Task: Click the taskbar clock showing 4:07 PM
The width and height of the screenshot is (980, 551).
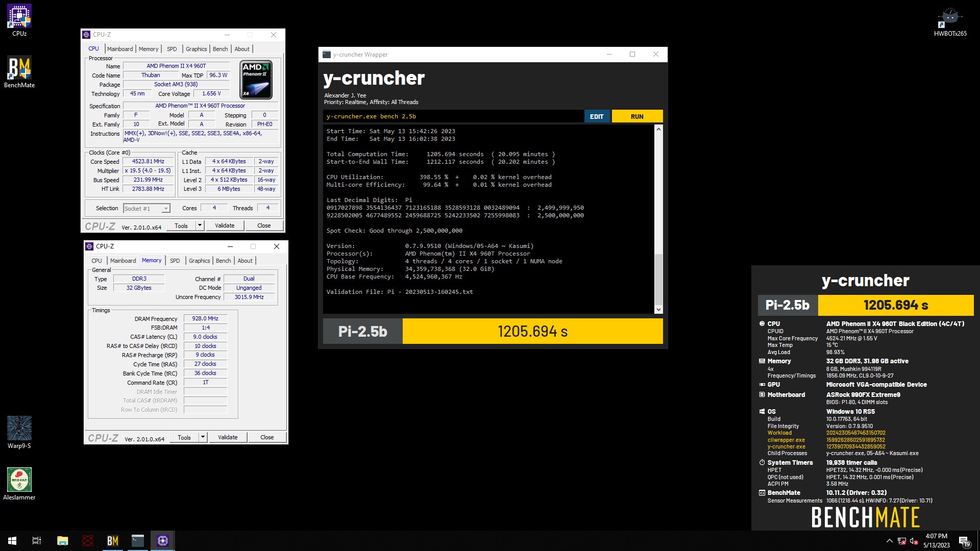Action: pyautogui.click(x=936, y=541)
